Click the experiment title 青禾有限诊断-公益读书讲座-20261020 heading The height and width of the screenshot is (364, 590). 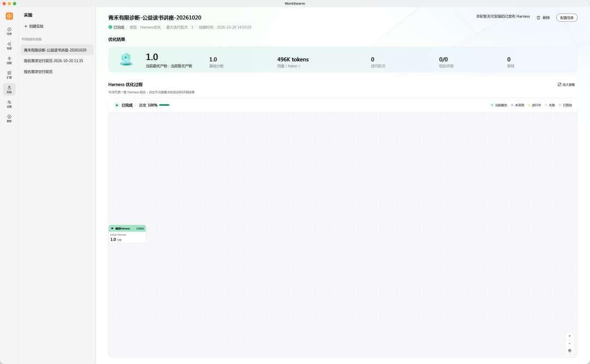(155, 17)
